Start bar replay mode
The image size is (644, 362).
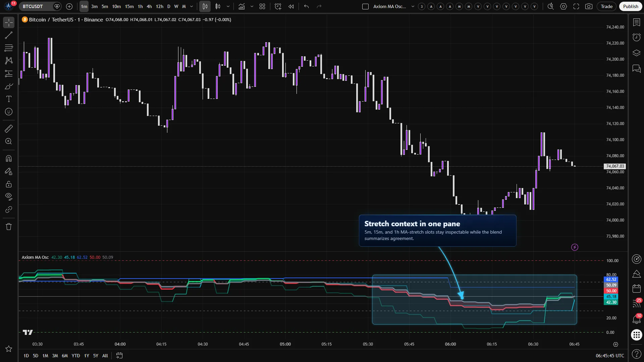pyautogui.click(x=291, y=6)
